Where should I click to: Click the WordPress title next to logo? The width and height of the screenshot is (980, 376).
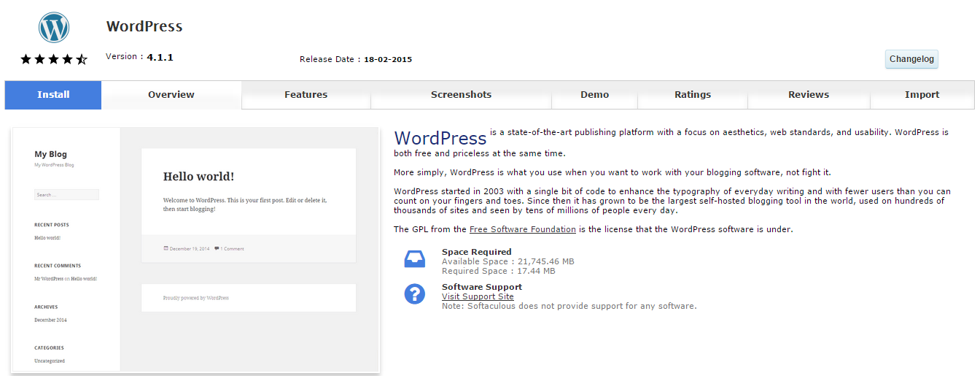144,27
